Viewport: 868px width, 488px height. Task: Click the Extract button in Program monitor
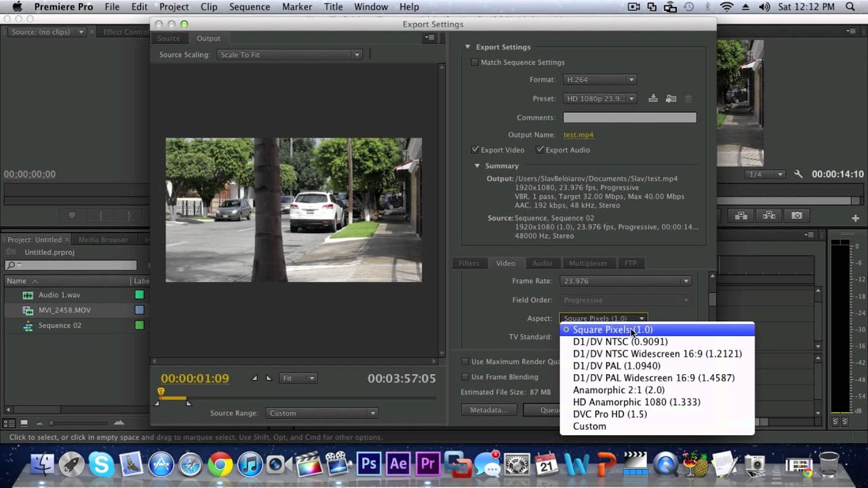tap(769, 216)
